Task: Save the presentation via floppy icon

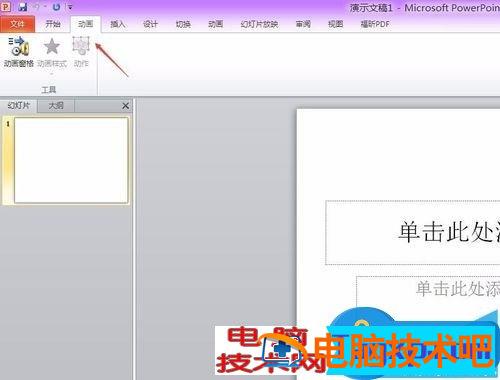Action: [x=22, y=6]
